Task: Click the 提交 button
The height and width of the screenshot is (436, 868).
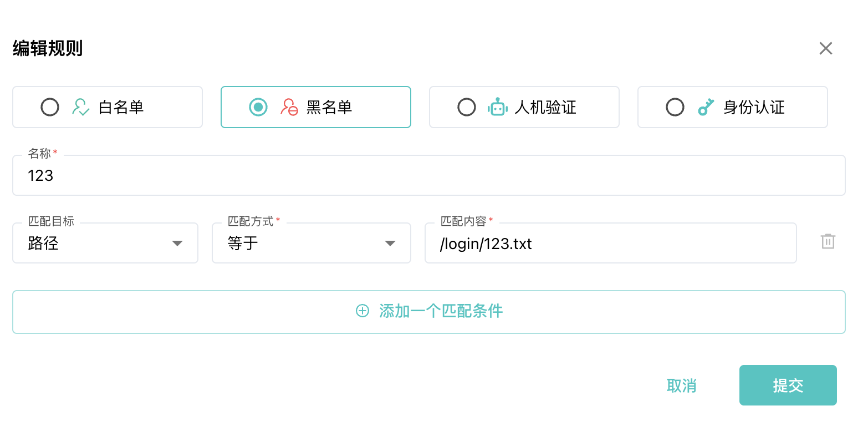Action: click(x=788, y=386)
